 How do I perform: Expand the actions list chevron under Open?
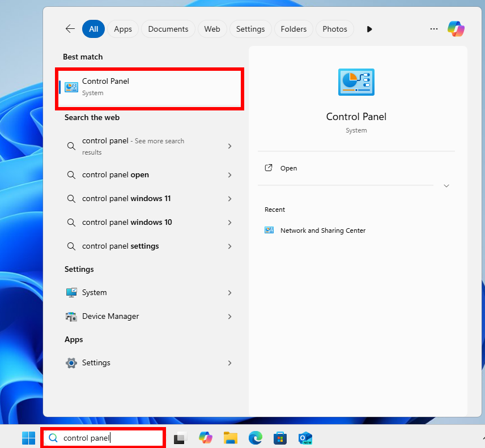[446, 186]
